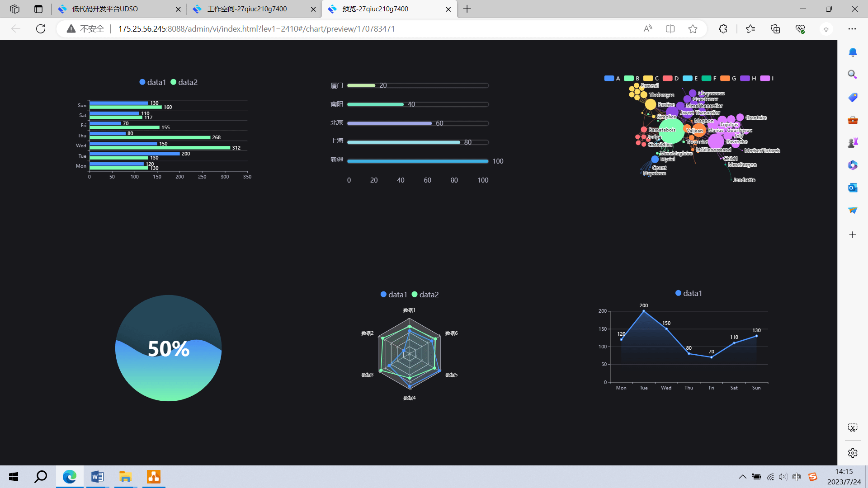
Task: Open the collections icon in toolbar
Action: [775, 29]
